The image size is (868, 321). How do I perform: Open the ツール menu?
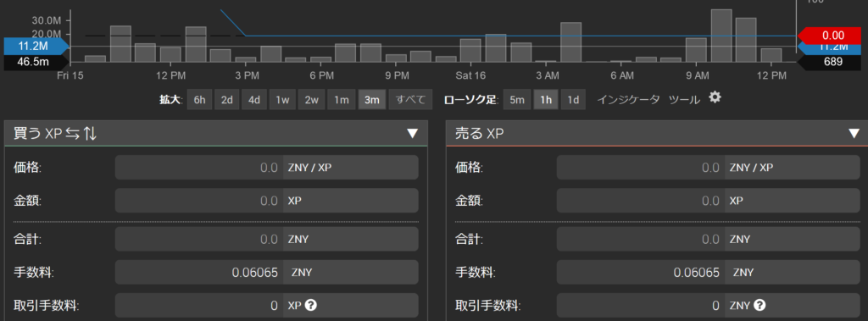point(685,100)
